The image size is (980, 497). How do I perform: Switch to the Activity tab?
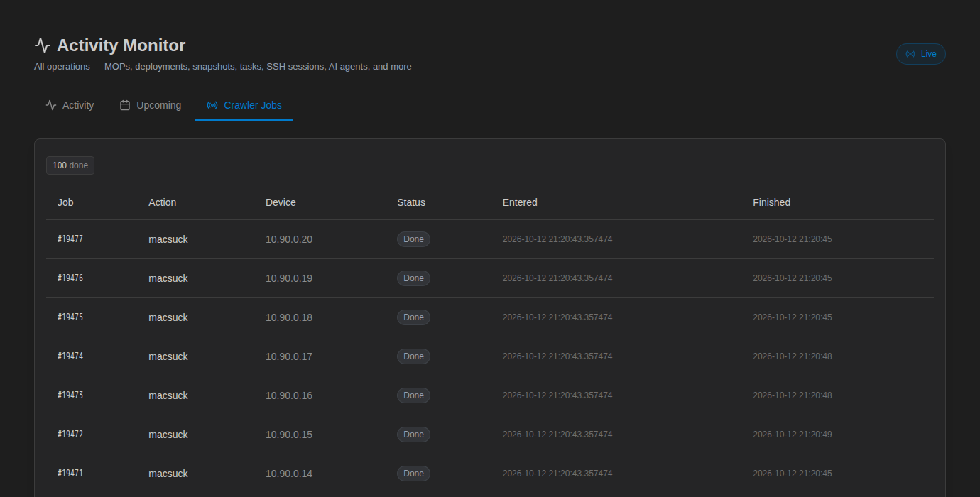(70, 105)
